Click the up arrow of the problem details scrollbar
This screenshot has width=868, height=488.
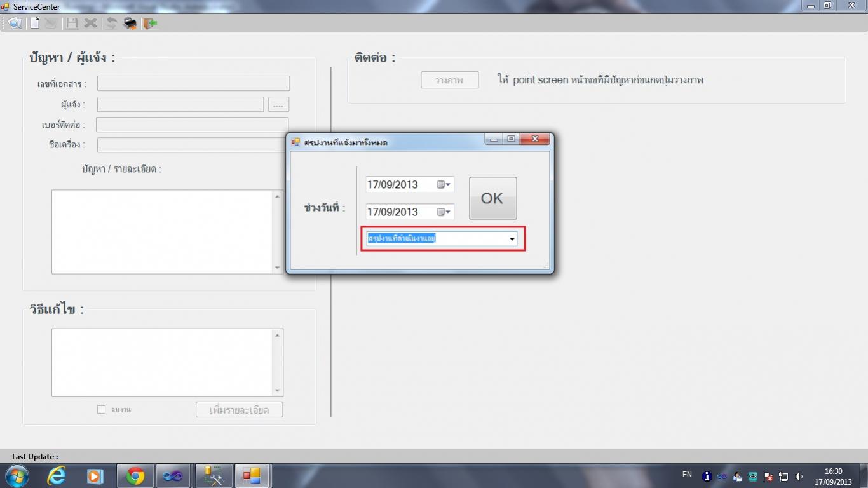point(277,196)
